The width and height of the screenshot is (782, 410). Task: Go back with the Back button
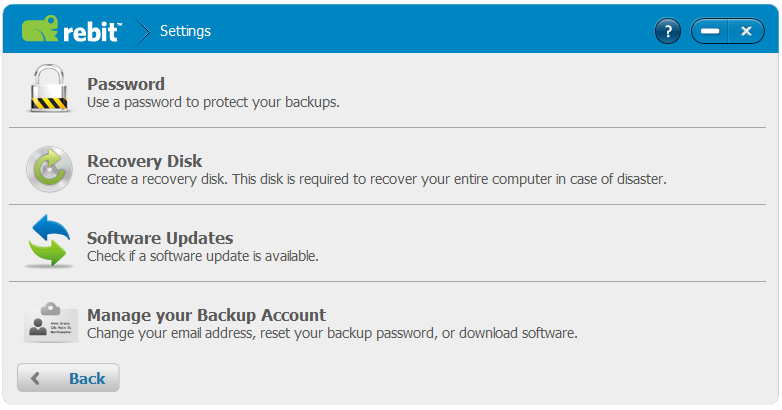[68, 378]
